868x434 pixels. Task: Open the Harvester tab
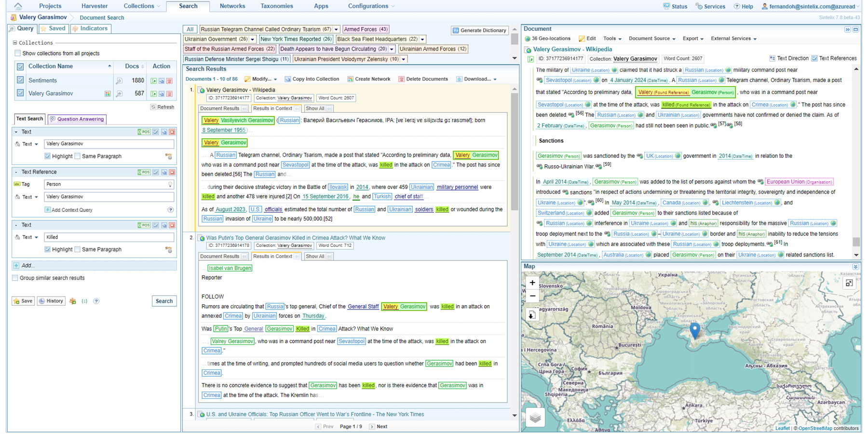[95, 6]
